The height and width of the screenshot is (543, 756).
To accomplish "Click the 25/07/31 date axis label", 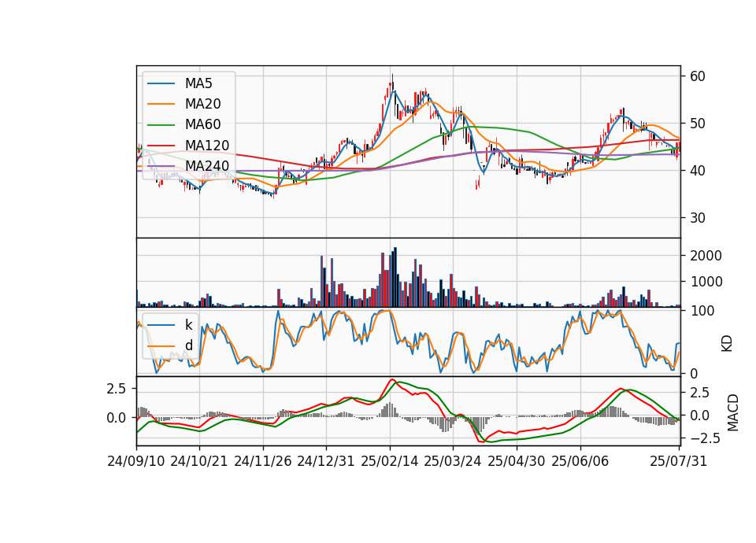I will (678, 461).
